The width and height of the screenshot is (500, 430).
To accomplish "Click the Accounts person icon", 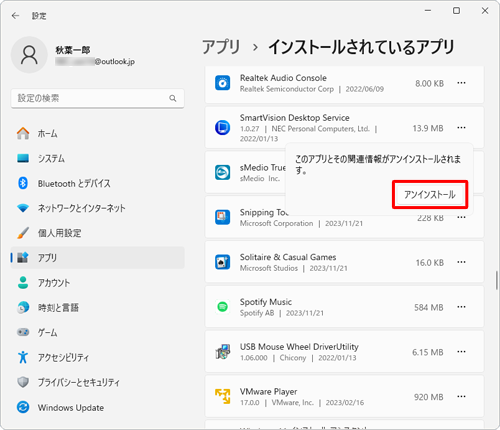I will pyautogui.click(x=23, y=283).
